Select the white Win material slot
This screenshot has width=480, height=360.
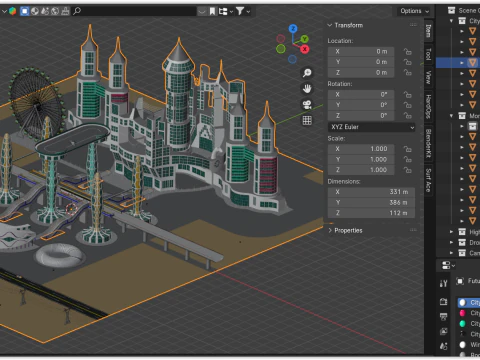(469, 344)
